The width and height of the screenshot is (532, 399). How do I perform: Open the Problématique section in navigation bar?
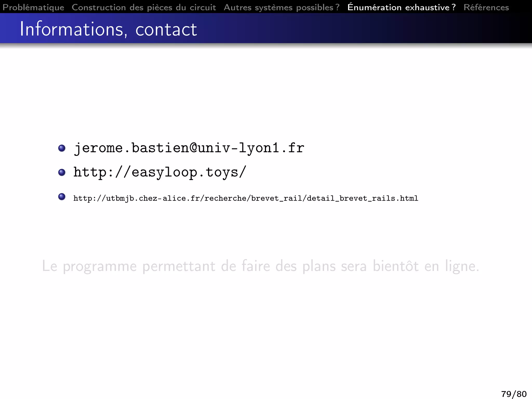(33, 7)
